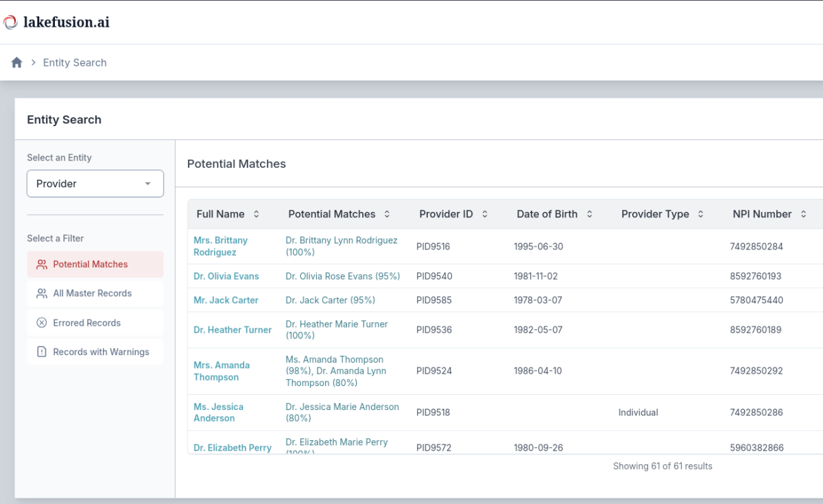This screenshot has width=823, height=504.
Task: Click the Errored Records circle-x icon
Action: [x=42, y=323]
